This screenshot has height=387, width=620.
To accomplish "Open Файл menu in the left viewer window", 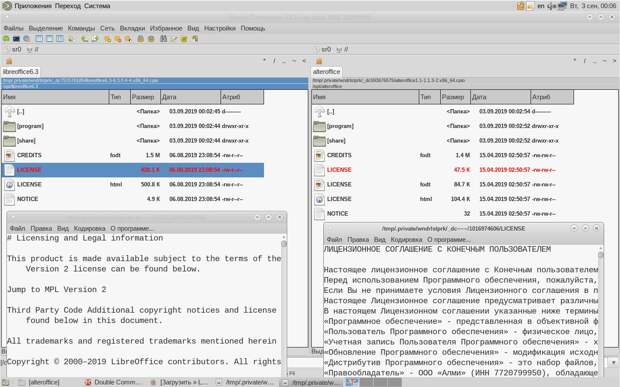I will pyautogui.click(x=17, y=228).
